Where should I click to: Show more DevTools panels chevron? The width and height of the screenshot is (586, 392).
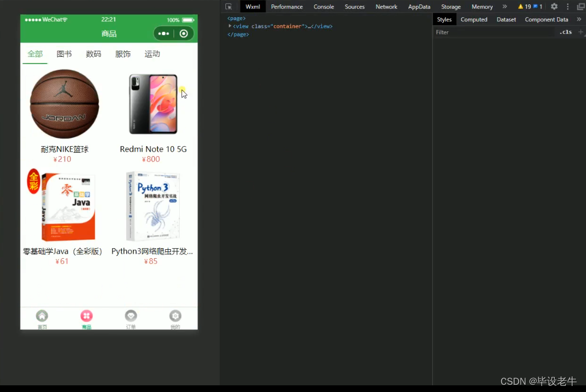point(505,6)
